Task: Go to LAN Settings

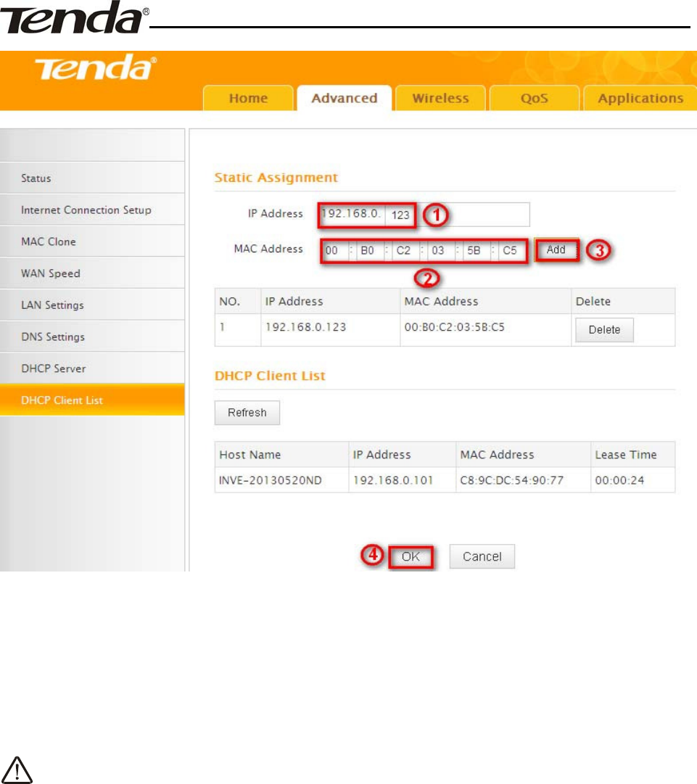Action: click(92, 305)
